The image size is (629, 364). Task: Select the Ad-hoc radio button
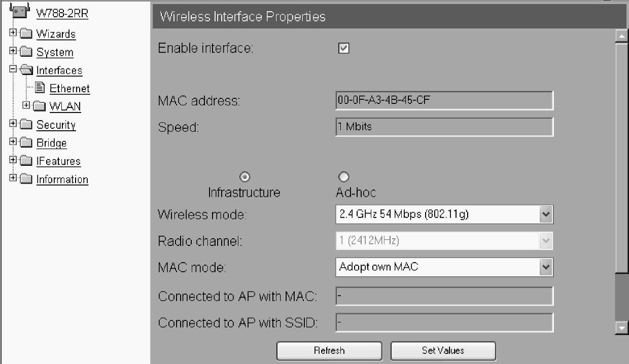[x=343, y=177]
